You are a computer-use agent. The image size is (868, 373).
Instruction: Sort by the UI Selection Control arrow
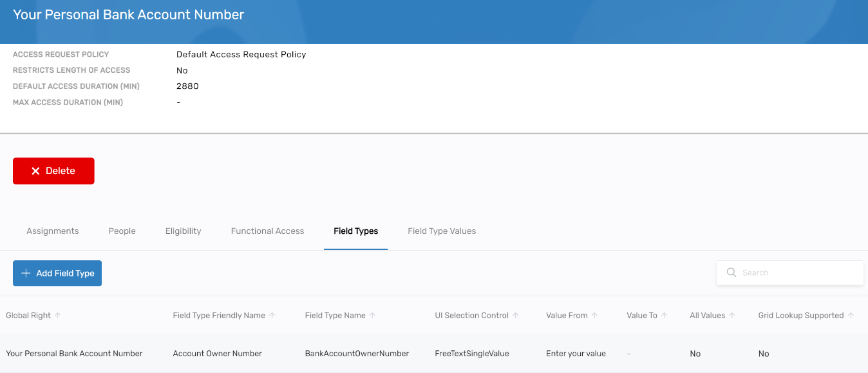tap(515, 315)
